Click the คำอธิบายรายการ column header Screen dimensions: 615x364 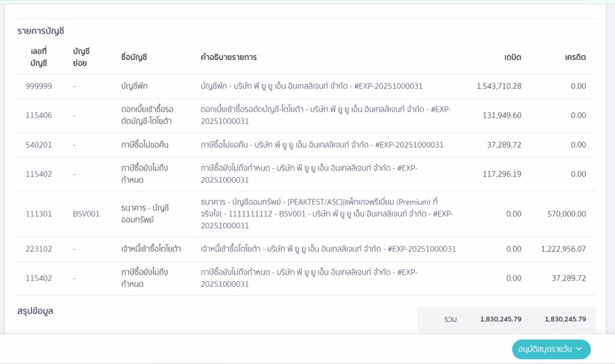(x=228, y=57)
